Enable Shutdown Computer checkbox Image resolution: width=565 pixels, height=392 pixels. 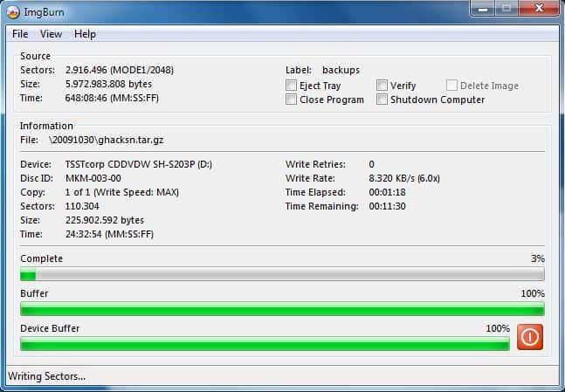click(382, 100)
